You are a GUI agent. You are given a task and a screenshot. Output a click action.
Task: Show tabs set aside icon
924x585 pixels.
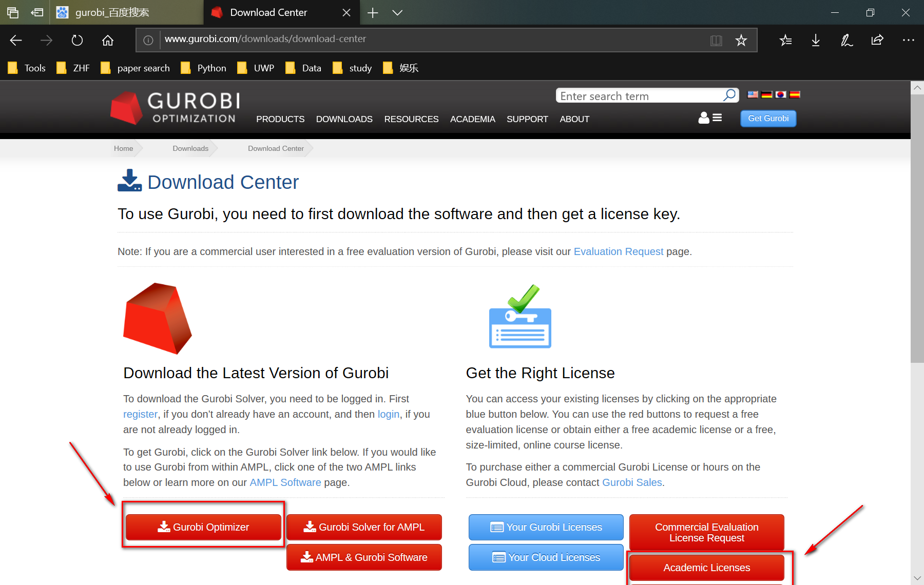[13, 12]
